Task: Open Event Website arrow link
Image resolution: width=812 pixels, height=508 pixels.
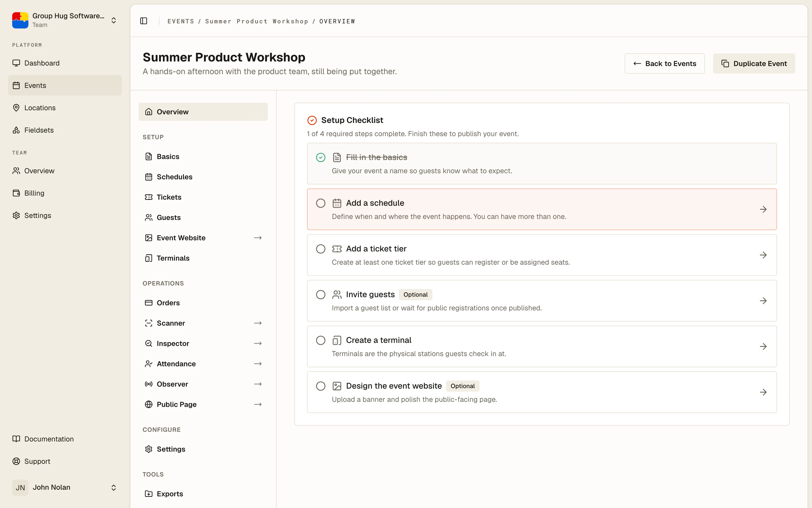Action: tap(258, 238)
